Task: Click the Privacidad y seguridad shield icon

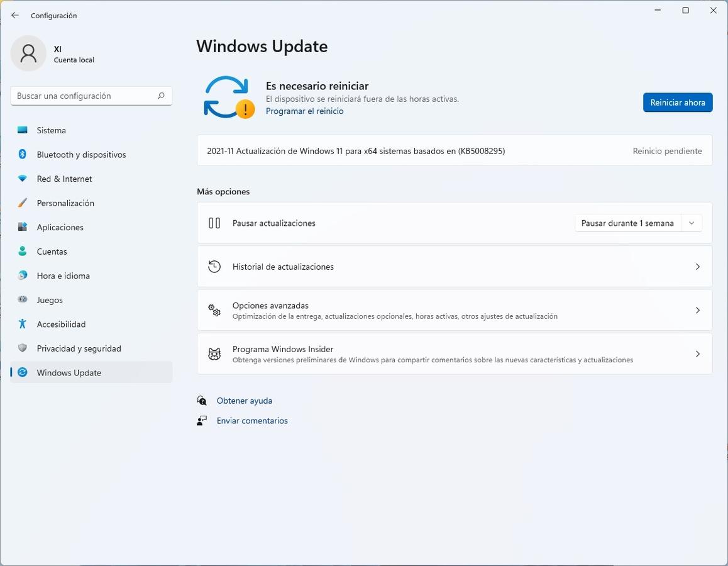Action: (x=23, y=348)
